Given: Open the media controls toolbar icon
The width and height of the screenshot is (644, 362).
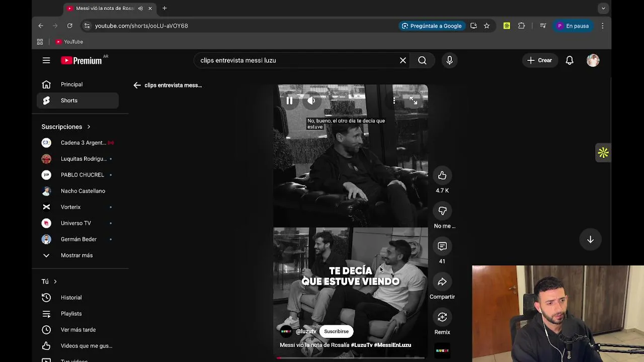Looking at the screenshot, I should pos(543,26).
